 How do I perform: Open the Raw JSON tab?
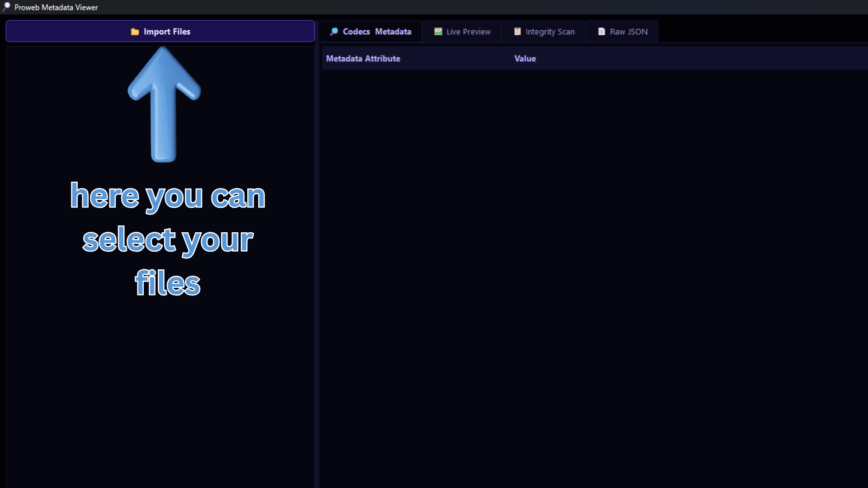click(623, 32)
